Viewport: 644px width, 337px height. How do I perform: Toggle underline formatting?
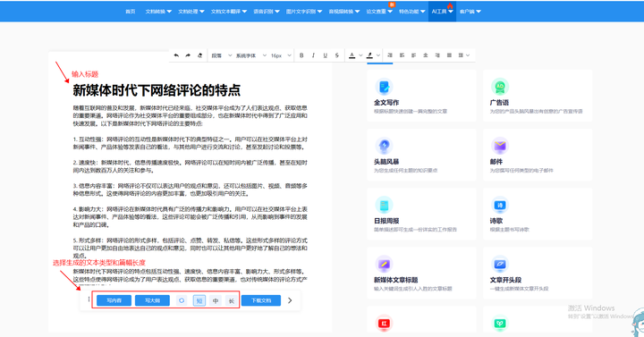point(325,55)
